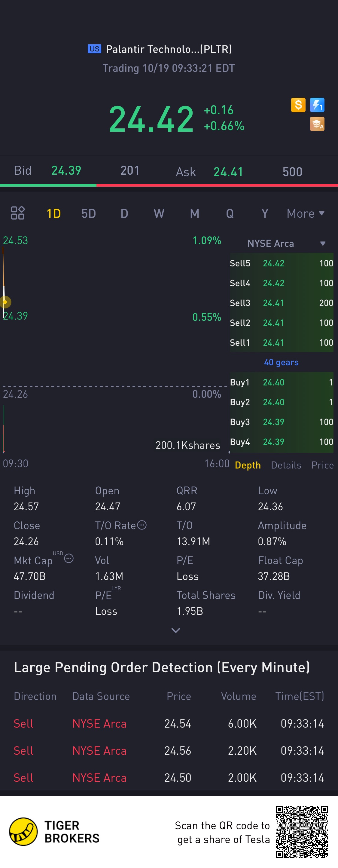This screenshot has height=868, width=338.
Task: Open the chart layout grid icon
Action: [17, 213]
